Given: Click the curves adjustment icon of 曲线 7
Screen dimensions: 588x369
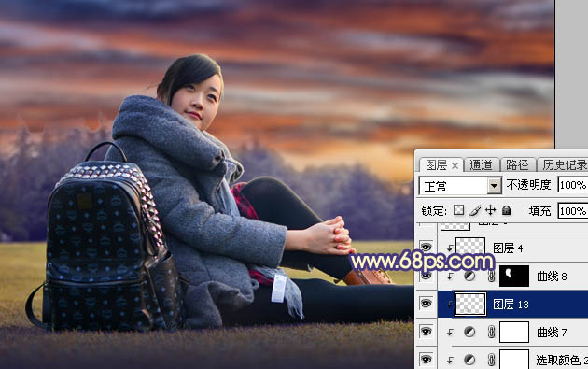Looking at the screenshot, I should coord(469,332).
